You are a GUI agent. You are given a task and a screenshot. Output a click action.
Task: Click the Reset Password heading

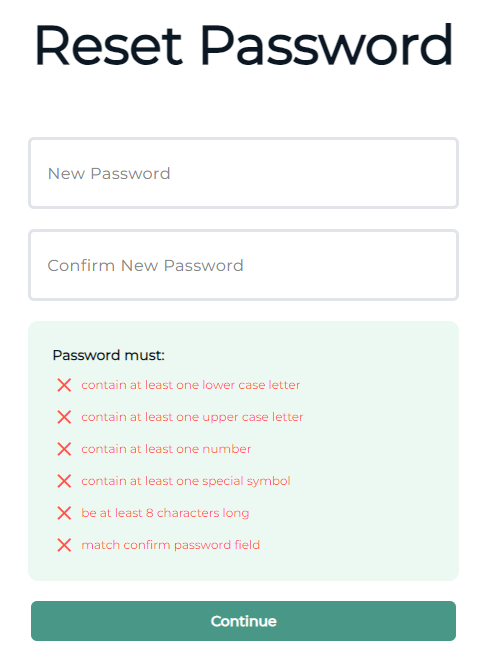pos(243,45)
